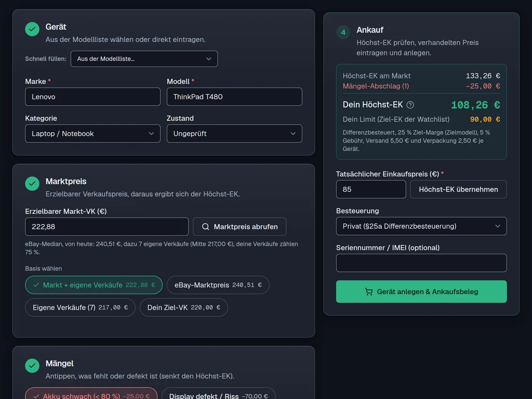Image resolution: width=532 pixels, height=399 pixels.
Task: Click the step 4 badge beside Ankauf
Action: click(343, 32)
